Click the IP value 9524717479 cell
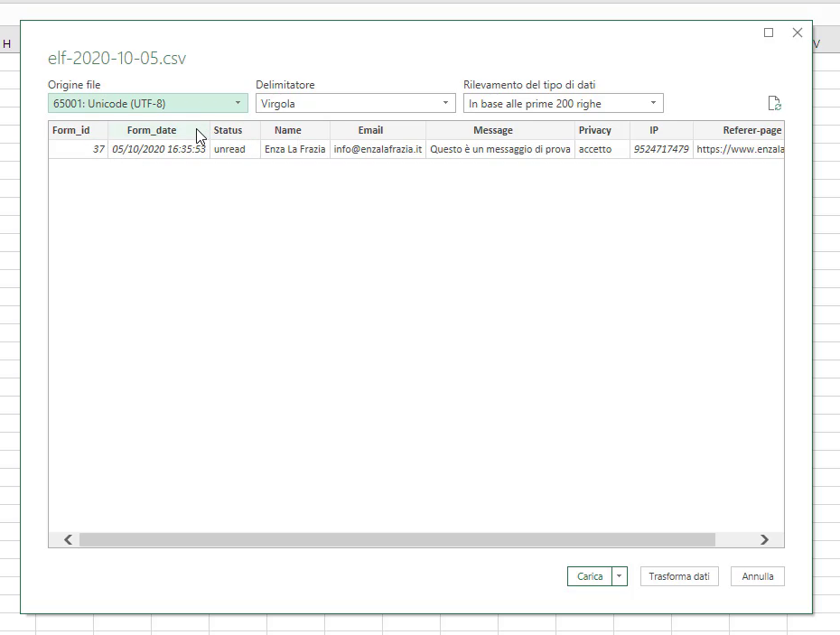The height and width of the screenshot is (635, 840). [x=661, y=149]
